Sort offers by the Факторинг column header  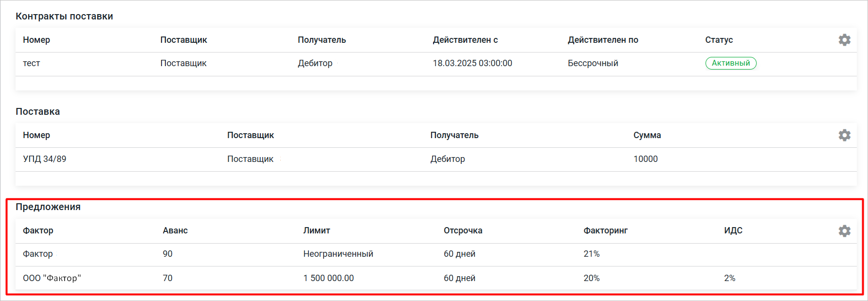pos(605,230)
